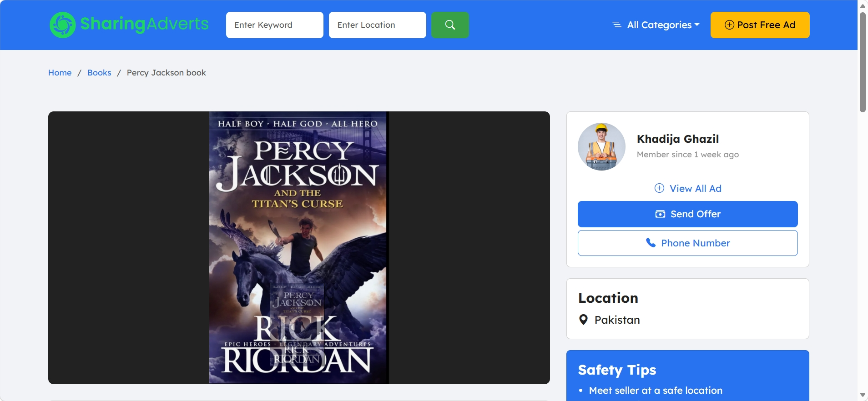Click the Percy Jackson book cover image
Viewport: 868px width, 401px height.
pyautogui.click(x=299, y=248)
